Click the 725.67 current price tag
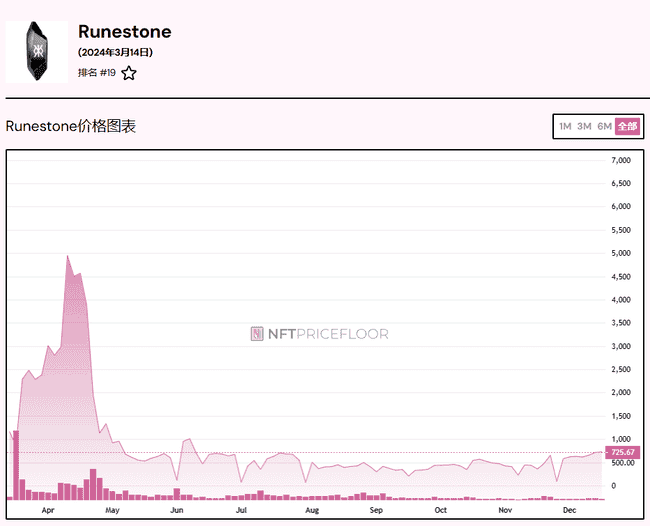Viewport: 650px width, 526px height. coord(623,453)
